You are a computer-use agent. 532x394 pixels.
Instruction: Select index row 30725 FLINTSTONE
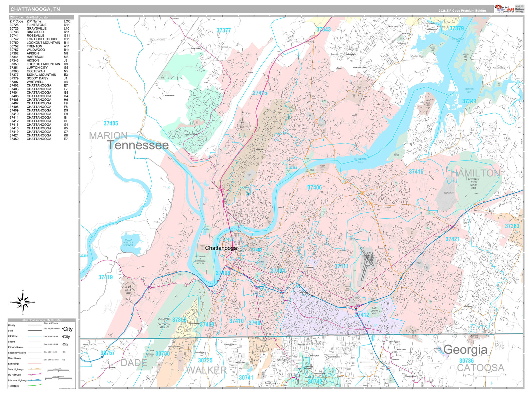40,25
